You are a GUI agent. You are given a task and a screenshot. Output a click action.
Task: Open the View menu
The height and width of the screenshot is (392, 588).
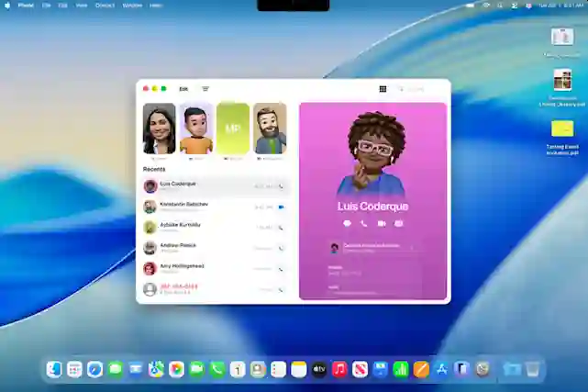(82, 6)
